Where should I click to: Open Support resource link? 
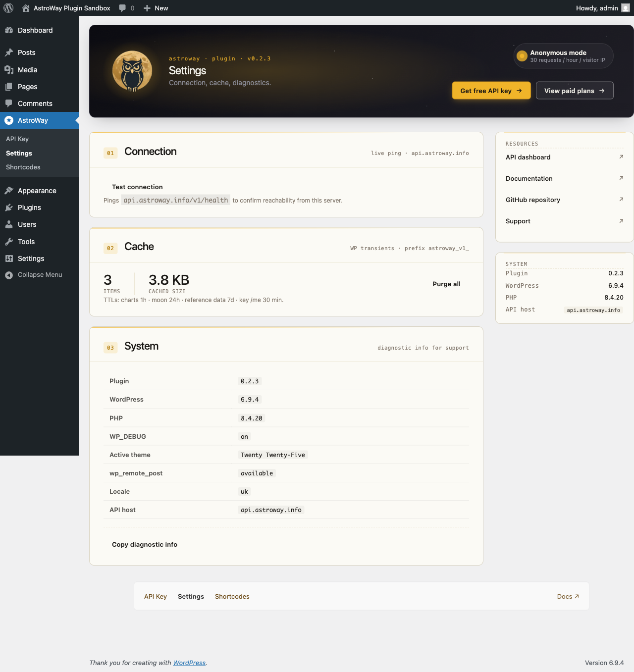pyautogui.click(x=565, y=221)
